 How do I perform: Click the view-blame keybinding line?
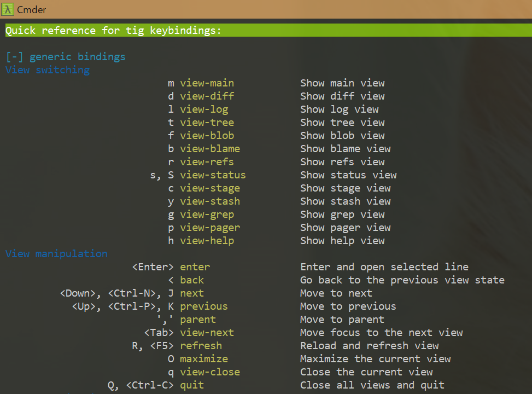209,148
